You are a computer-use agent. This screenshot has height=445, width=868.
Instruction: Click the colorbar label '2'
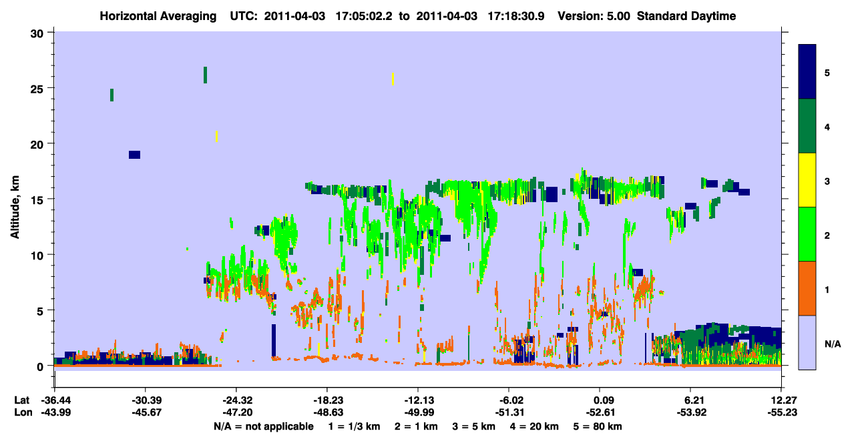click(827, 235)
